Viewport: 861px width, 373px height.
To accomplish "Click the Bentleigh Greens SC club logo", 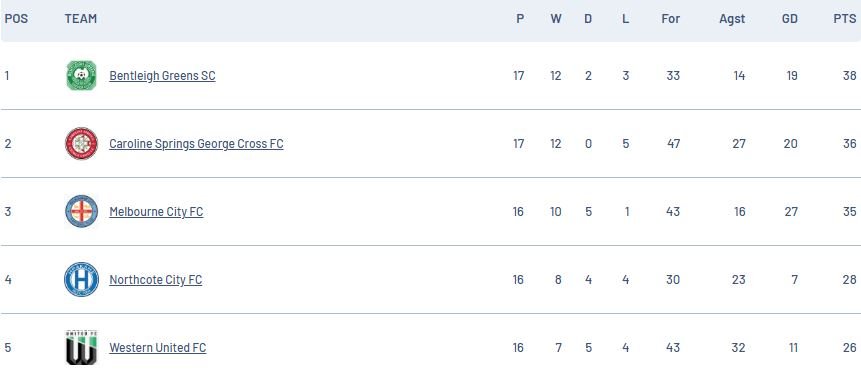I will pos(81,75).
